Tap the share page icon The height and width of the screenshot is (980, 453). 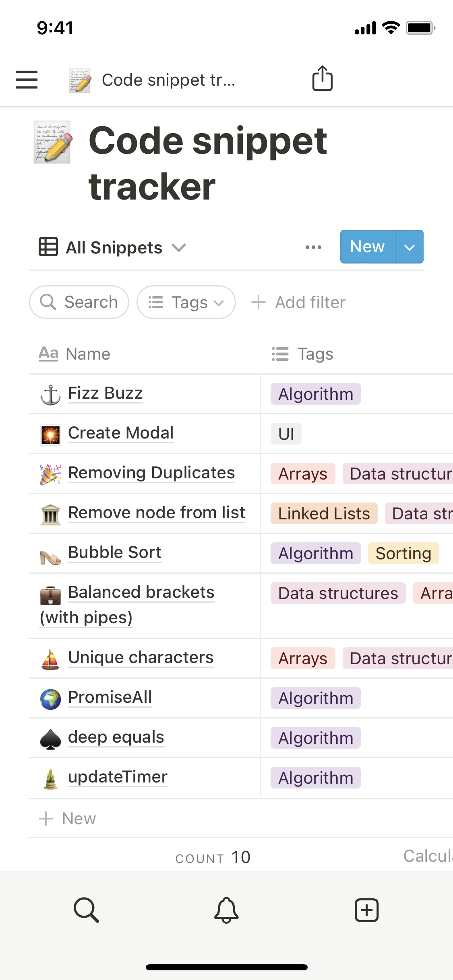323,78
